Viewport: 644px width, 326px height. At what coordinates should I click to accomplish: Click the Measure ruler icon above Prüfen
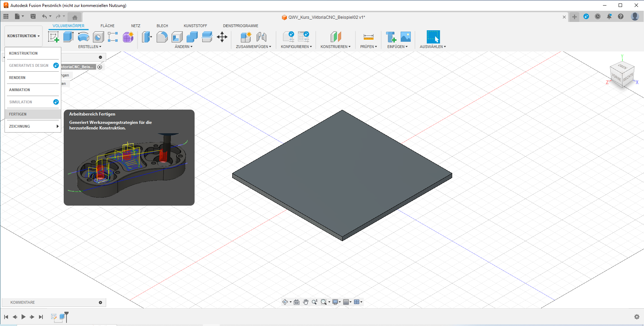point(368,37)
